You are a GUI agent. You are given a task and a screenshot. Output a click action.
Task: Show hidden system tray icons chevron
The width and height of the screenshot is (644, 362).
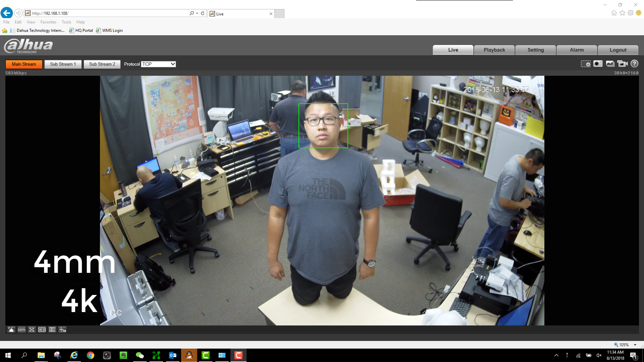pos(556,355)
